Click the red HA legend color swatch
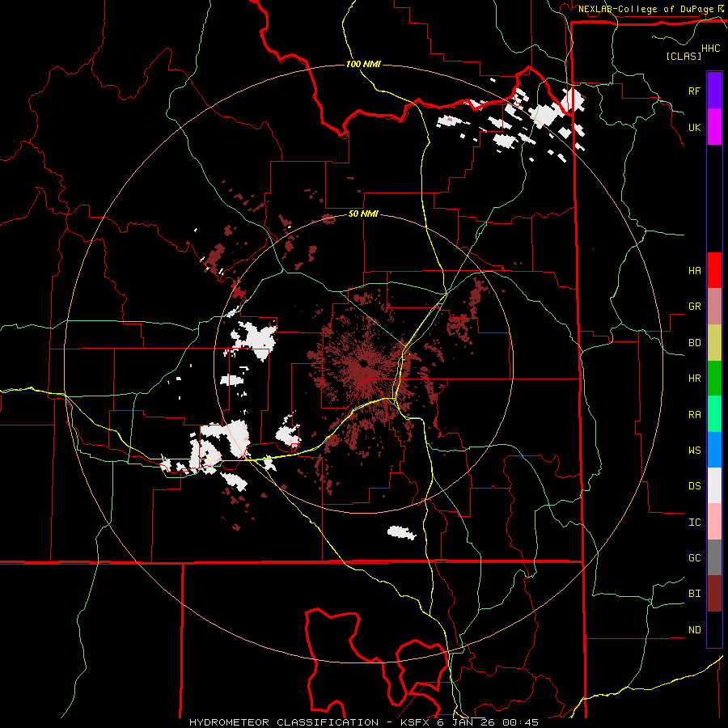 [x=714, y=270]
